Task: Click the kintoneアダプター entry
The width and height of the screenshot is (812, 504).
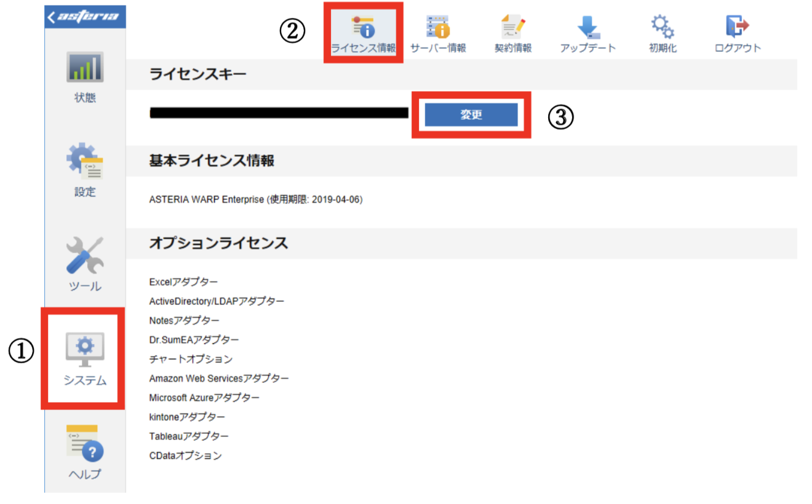Action: 187,417
